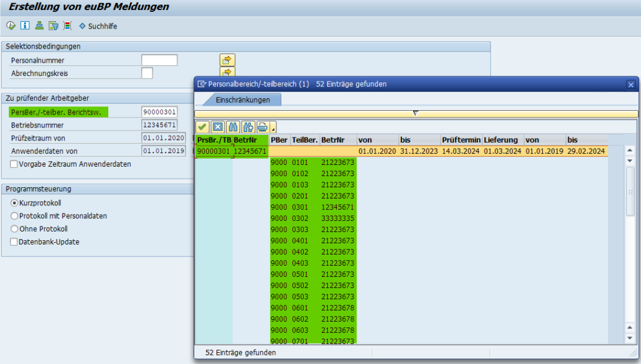Cancel the search help with the X icon
The width and height of the screenshot is (641, 364).
(x=217, y=127)
